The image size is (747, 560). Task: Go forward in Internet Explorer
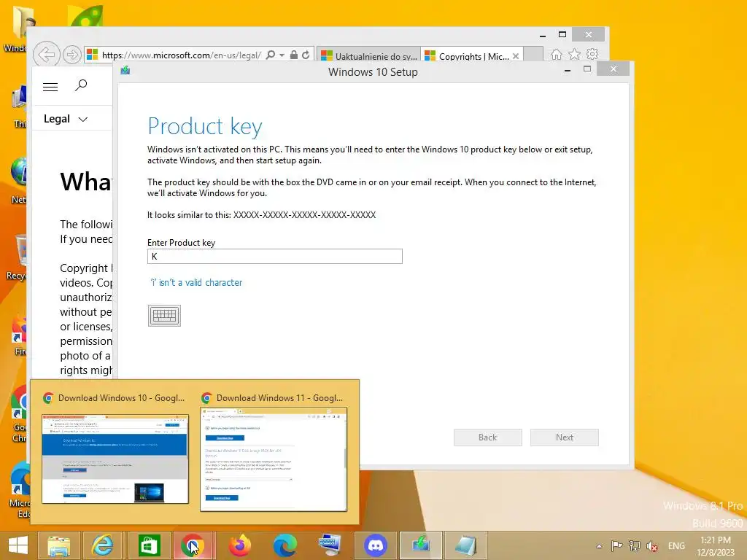click(72, 55)
